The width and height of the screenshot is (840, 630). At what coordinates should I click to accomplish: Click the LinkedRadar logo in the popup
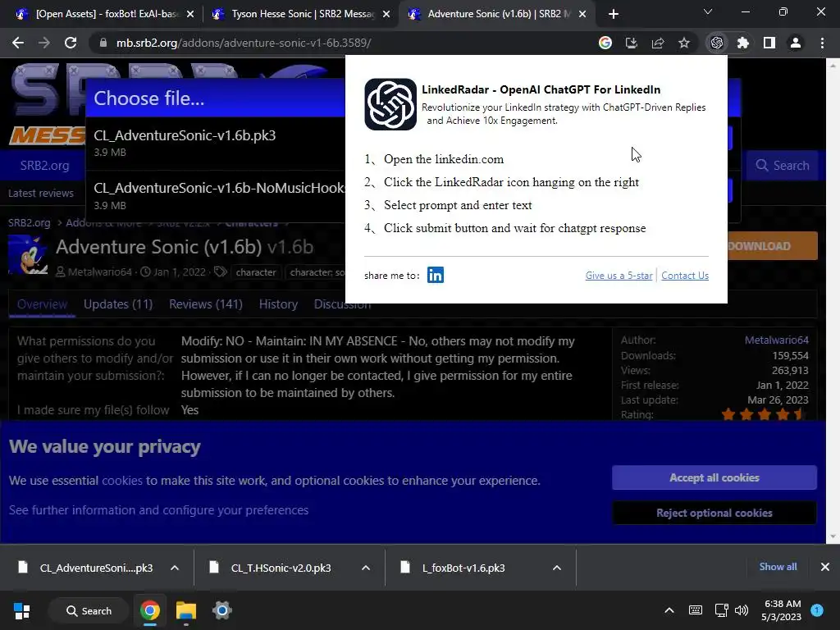[390, 104]
